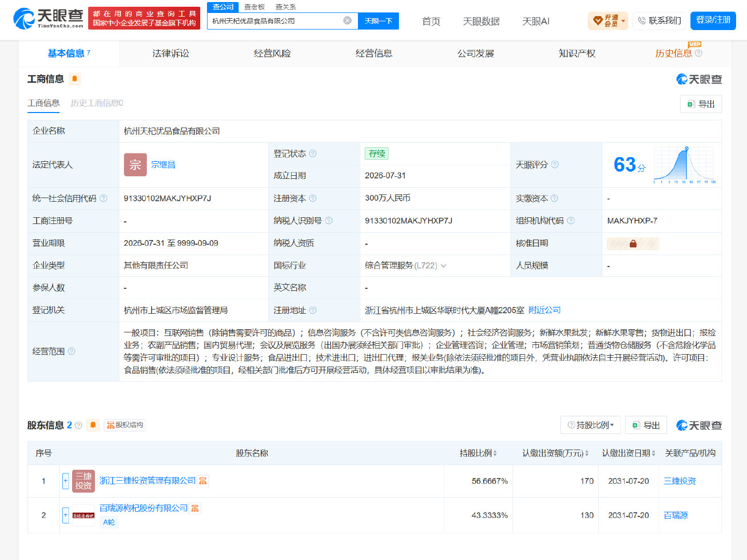
Task: Sort shareholders by 持股比例 column
Action: pyautogui.click(x=495, y=453)
